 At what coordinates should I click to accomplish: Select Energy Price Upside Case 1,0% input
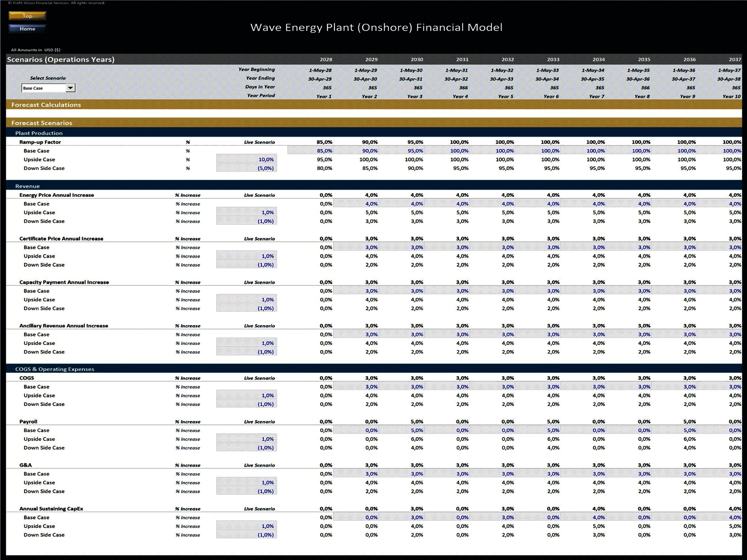click(x=247, y=212)
